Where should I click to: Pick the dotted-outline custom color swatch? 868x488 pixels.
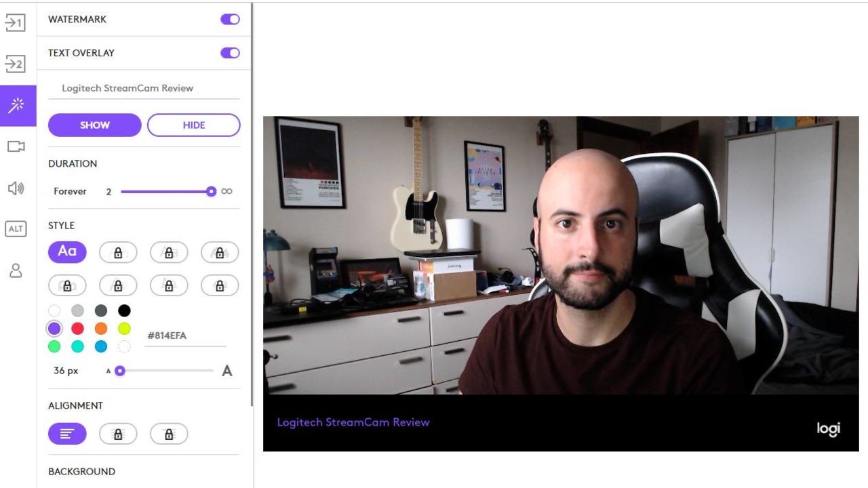coord(124,346)
